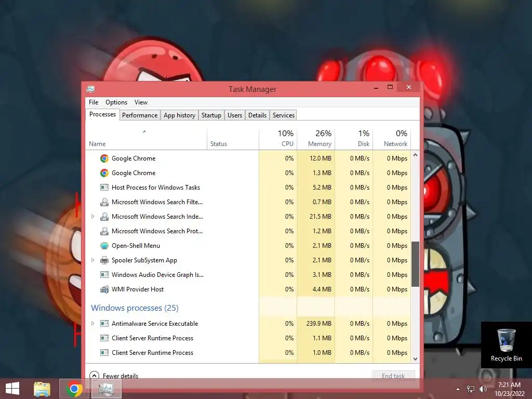
Task: Sort by the CPU column header
Action: [278, 139]
